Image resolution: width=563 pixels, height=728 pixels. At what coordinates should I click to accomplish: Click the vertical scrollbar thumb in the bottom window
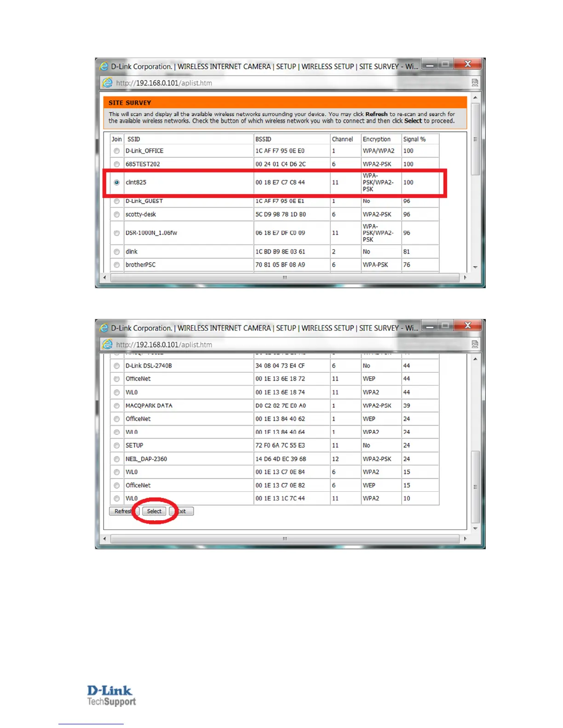475,487
